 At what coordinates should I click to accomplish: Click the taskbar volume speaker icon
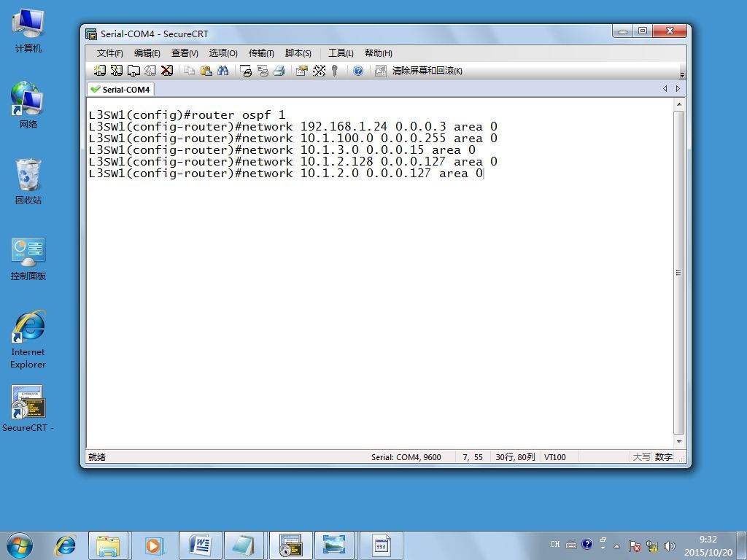tap(670, 546)
